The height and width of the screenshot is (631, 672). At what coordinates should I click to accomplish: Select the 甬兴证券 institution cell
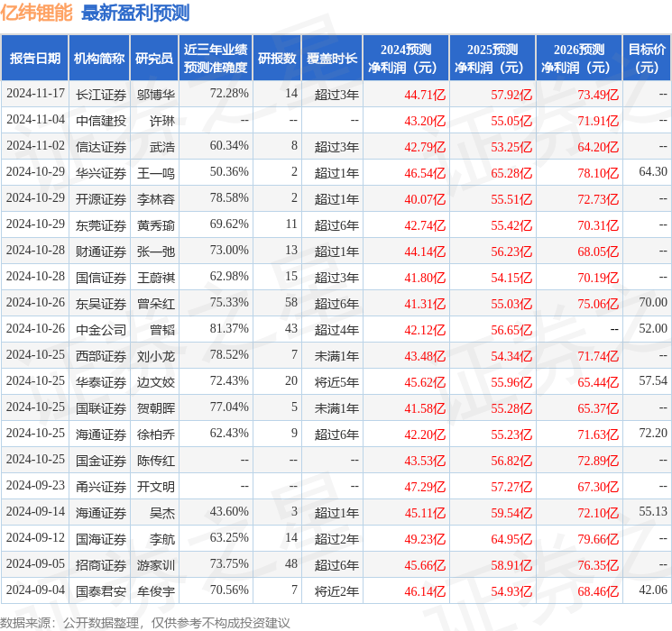[101, 487]
